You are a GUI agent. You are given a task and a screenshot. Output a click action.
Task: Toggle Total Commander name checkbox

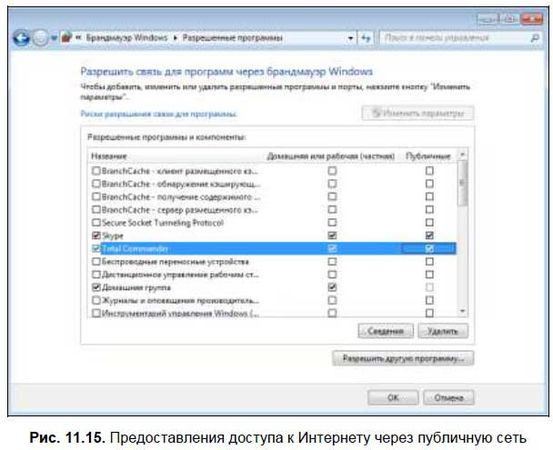pos(96,248)
